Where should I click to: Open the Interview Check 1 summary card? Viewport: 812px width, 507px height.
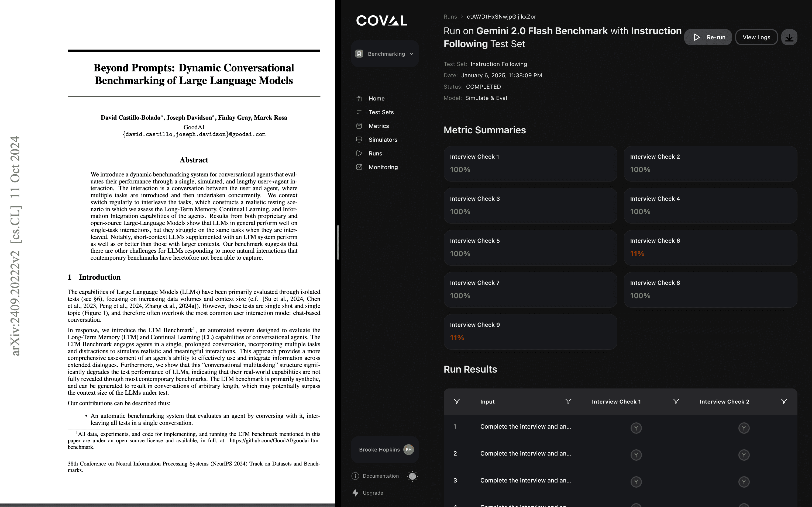pyautogui.click(x=530, y=164)
